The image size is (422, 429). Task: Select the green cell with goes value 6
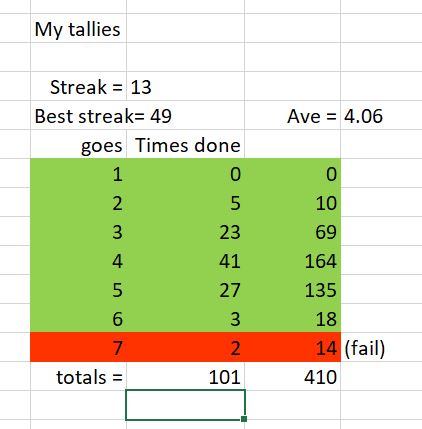coord(78,318)
